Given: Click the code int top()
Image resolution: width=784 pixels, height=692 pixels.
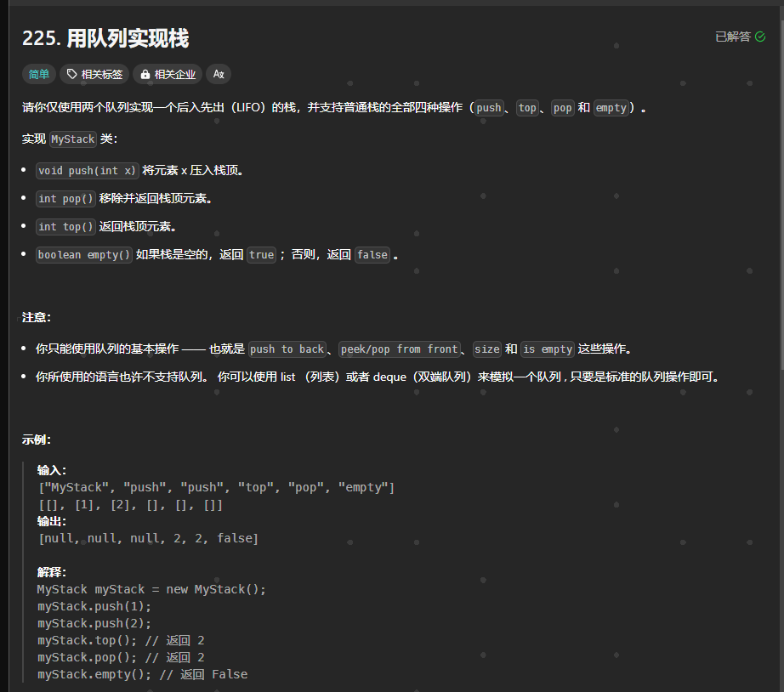Looking at the screenshot, I should click(66, 226).
